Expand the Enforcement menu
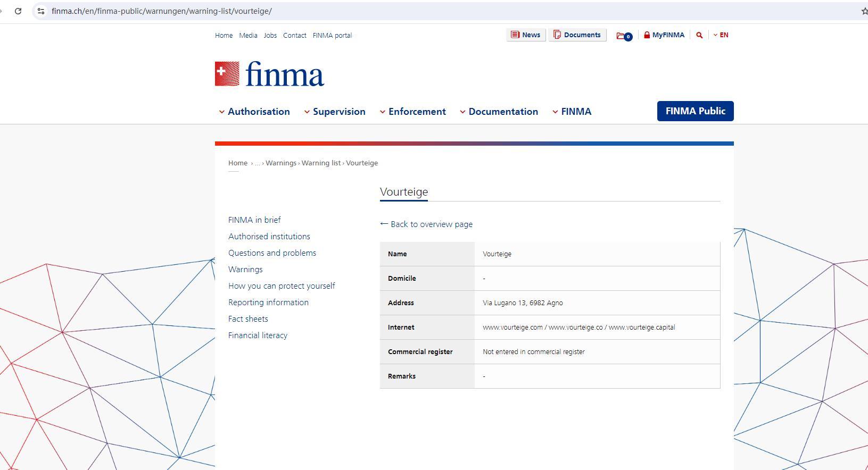The width and height of the screenshot is (868, 470). point(413,112)
